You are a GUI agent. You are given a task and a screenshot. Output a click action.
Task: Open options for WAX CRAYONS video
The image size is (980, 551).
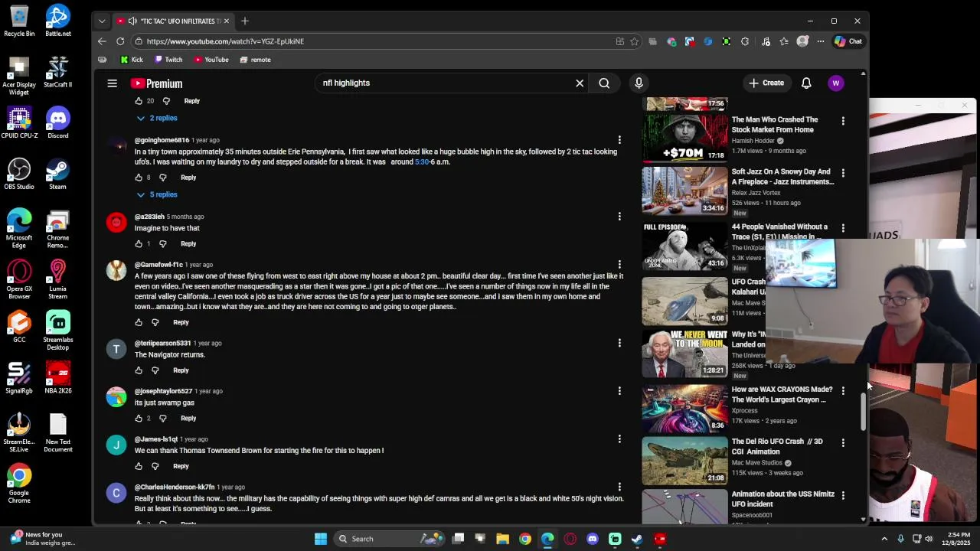(x=843, y=391)
